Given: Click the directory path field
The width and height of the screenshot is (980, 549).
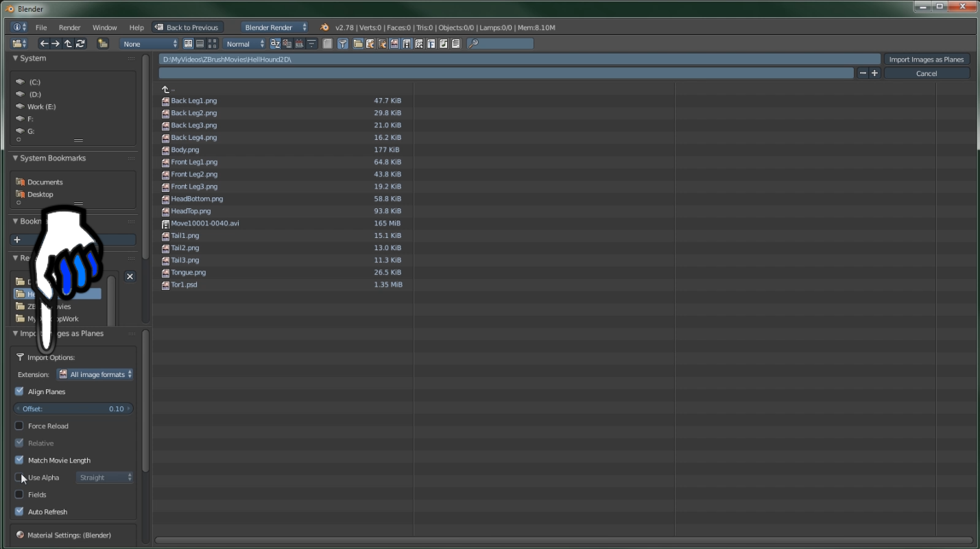Looking at the screenshot, I should pyautogui.click(x=519, y=59).
